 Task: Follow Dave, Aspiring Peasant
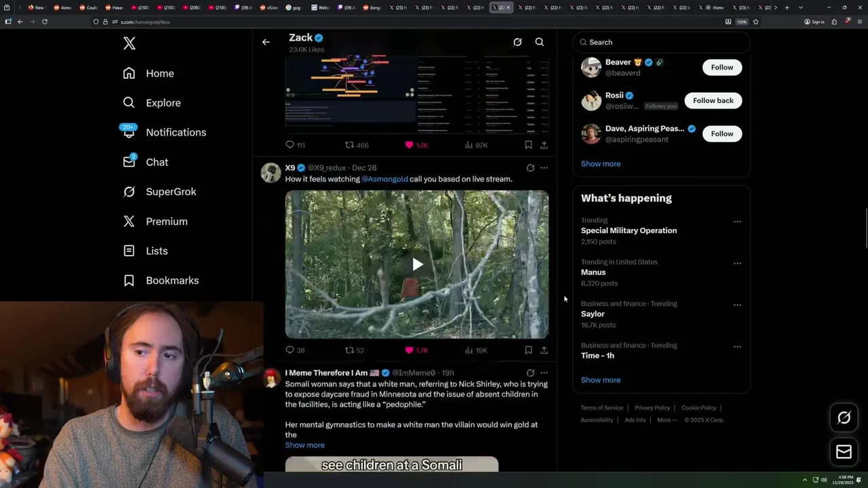coord(722,134)
